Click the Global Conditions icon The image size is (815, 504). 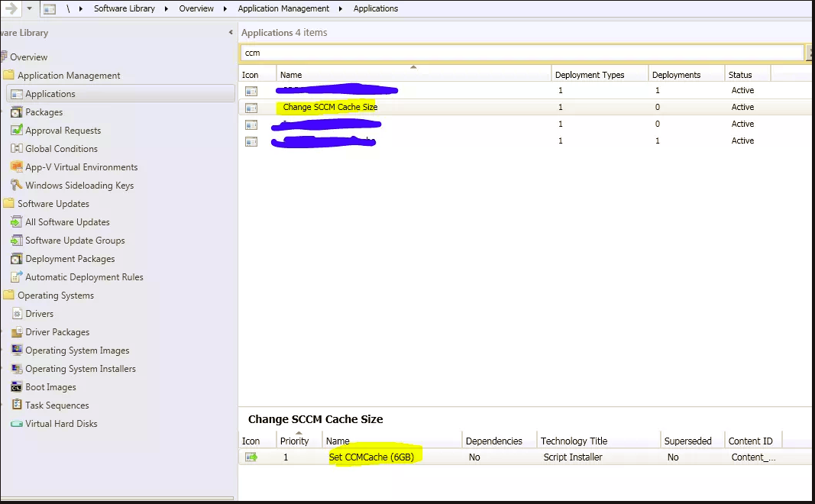[x=17, y=149]
